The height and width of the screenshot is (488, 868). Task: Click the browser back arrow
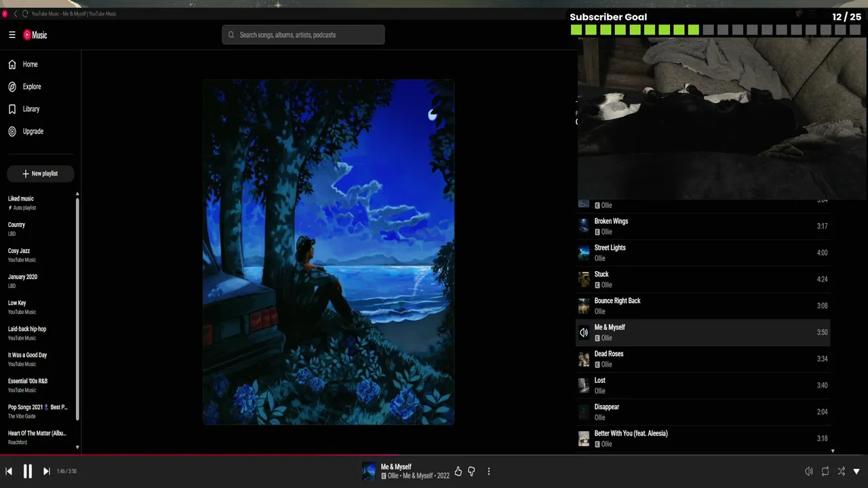coord(16,14)
